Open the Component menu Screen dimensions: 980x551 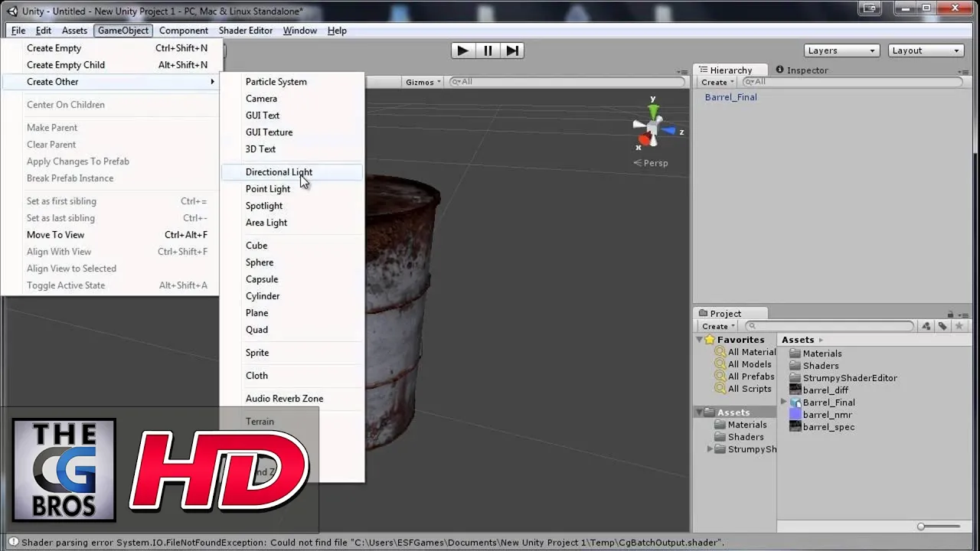(x=184, y=31)
